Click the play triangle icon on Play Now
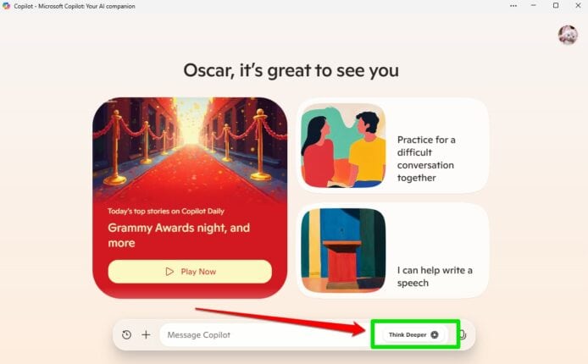This screenshot has width=588, height=364. coord(169,272)
